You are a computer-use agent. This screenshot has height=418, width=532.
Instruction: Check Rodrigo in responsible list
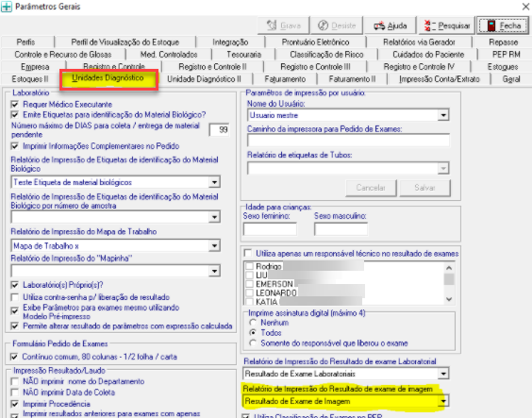[249, 266]
